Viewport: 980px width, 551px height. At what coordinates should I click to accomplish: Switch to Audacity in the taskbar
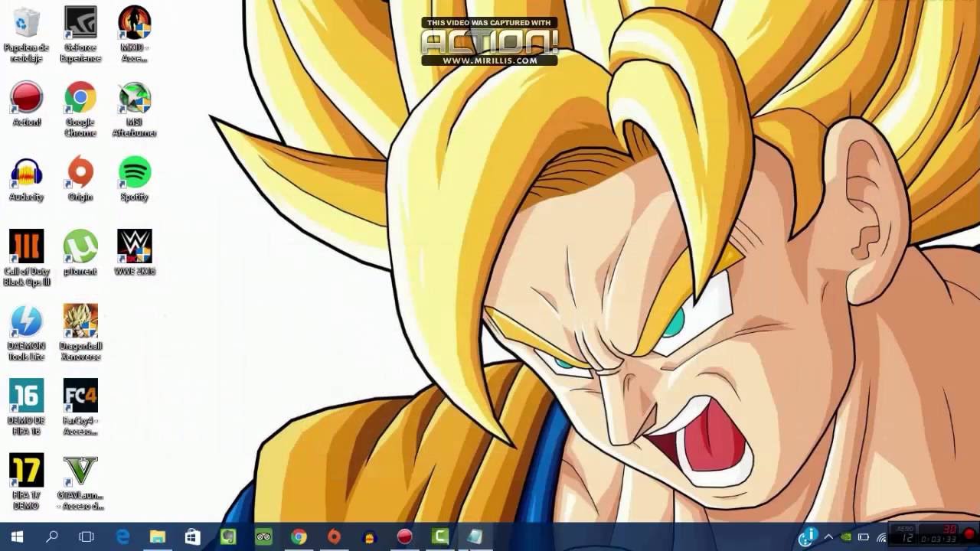click(x=369, y=536)
